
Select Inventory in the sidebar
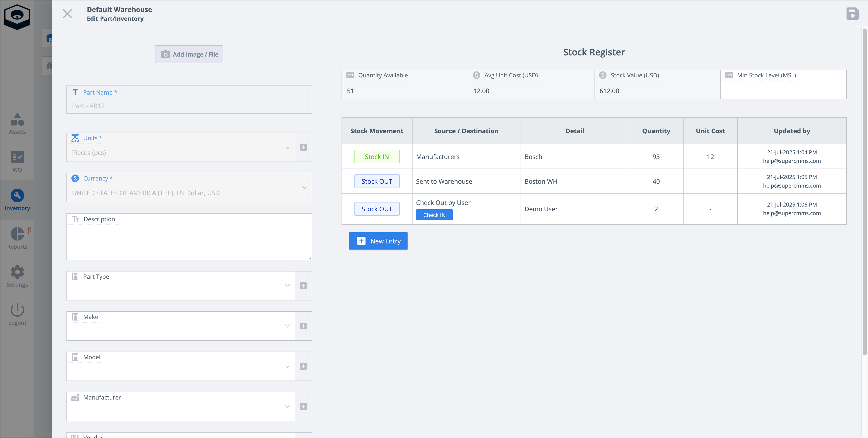pos(17,200)
